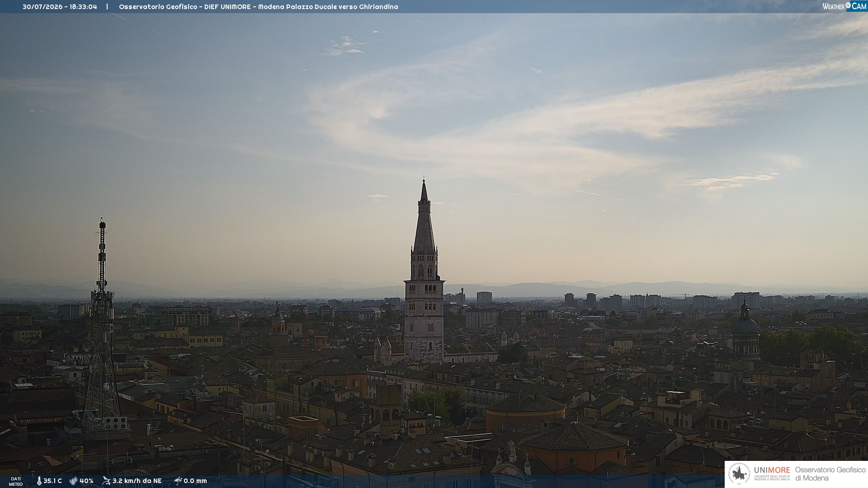The height and width of the screenshot is (488, 868).
Task: Click the rain umbrella icon
Action: [x=178, y=481]
